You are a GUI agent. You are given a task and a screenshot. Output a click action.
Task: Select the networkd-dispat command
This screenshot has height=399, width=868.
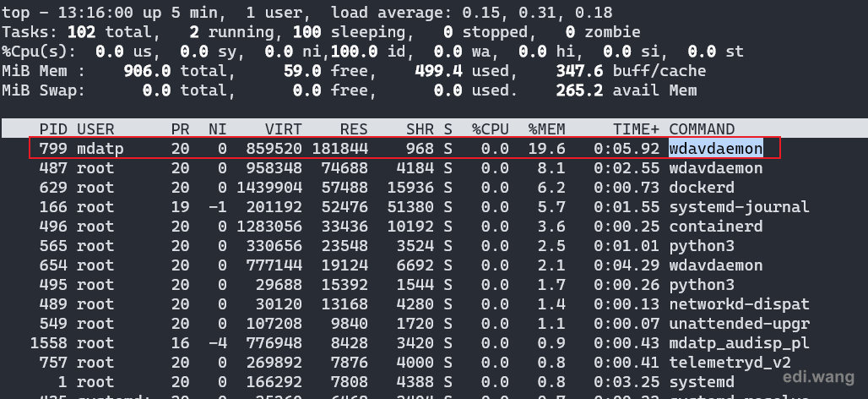739,304
